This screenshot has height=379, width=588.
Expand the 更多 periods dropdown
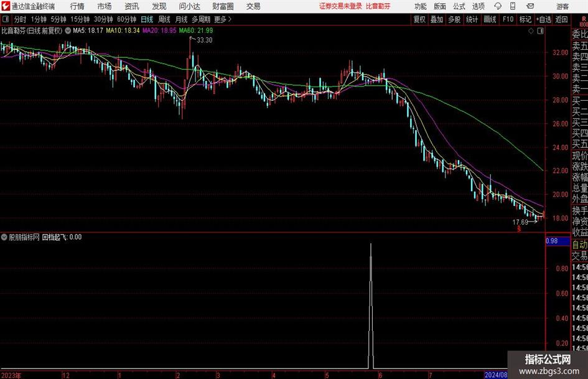223,19
